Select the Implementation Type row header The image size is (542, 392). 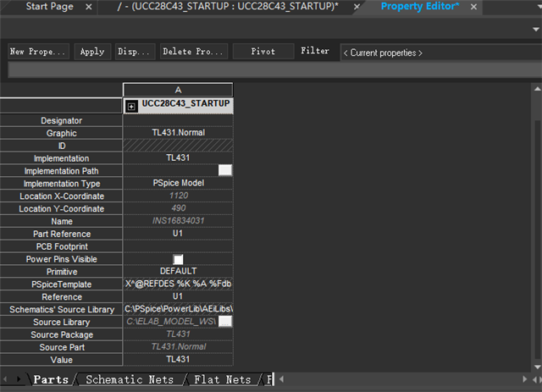tap(61, 184)
